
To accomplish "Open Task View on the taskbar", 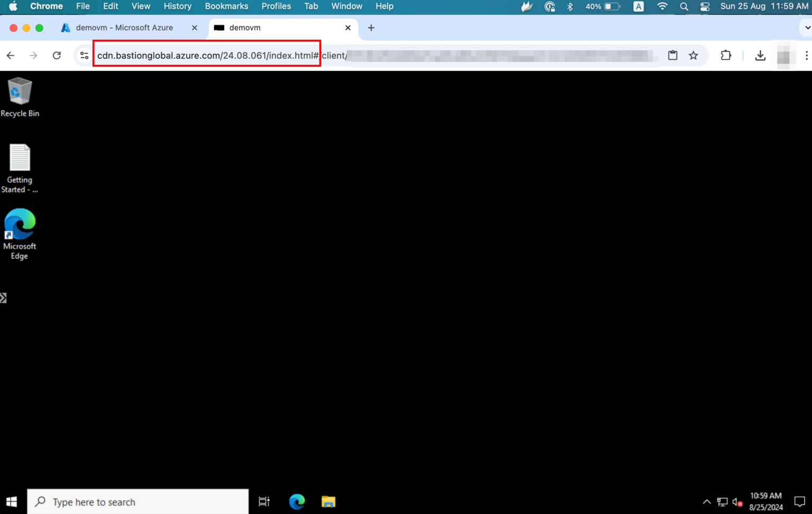I will (264, 501).
